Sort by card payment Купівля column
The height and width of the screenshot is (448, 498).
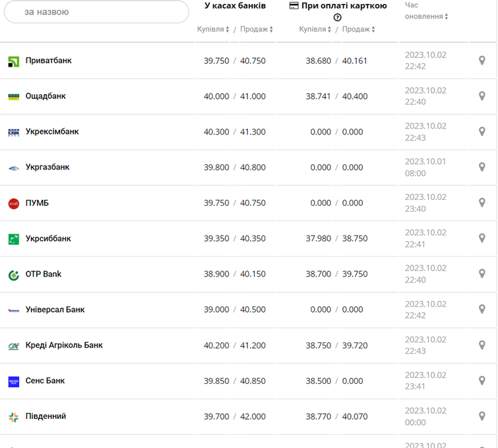315,29
